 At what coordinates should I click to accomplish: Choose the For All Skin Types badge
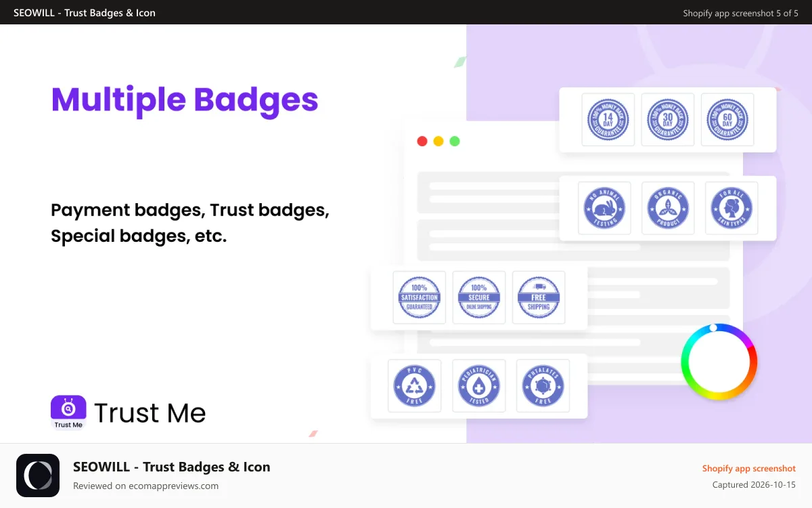731,208
